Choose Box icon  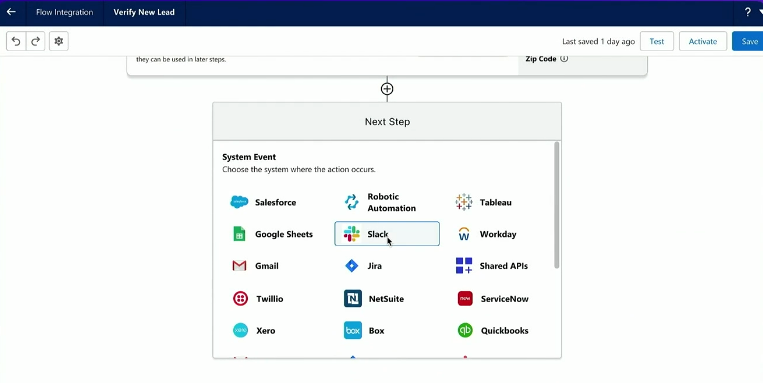click(x=353, y=330)
